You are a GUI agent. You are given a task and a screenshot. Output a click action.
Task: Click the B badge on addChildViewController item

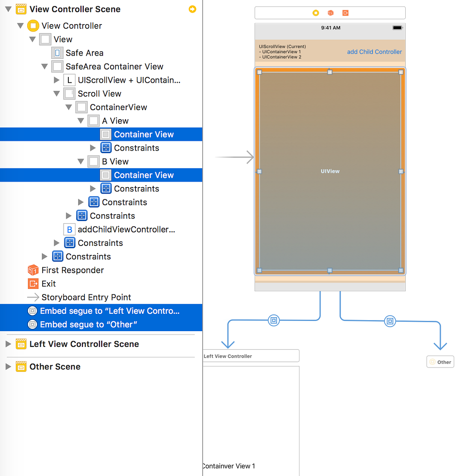coord(70,229)
